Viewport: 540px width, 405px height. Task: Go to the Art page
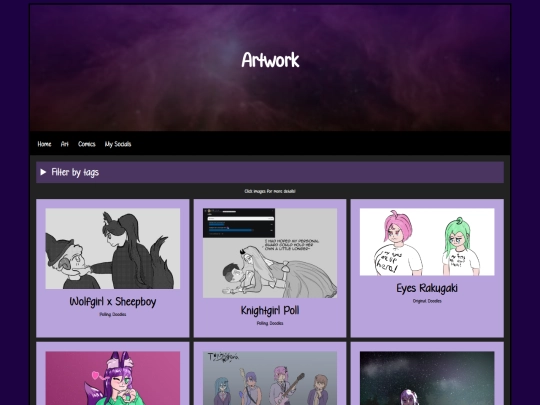pyautogui.click(x=65, y=144)
